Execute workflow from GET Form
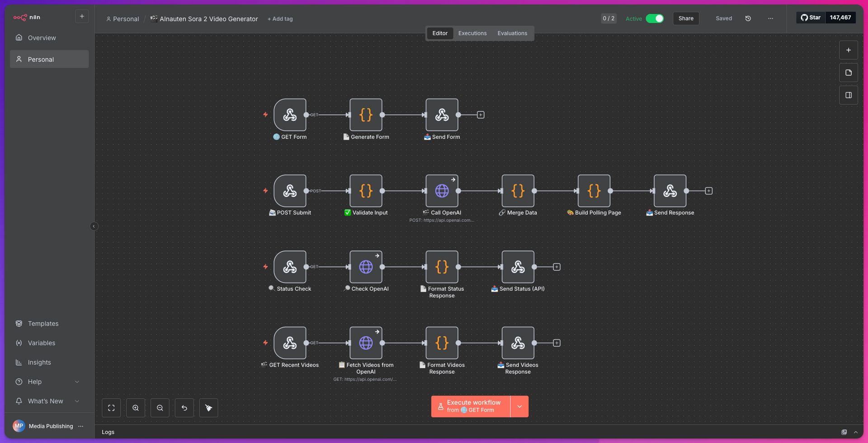The image size is (868, 443). tap(471, 406)
